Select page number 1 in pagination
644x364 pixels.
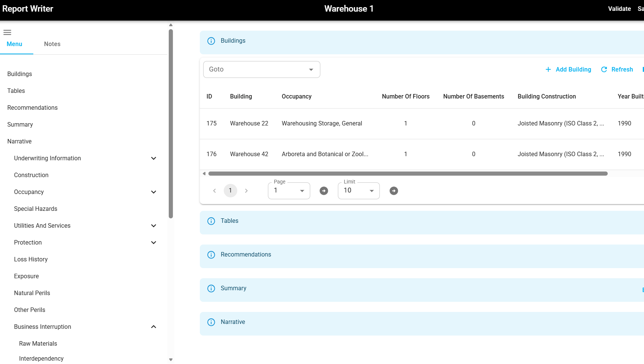(231, 191)
